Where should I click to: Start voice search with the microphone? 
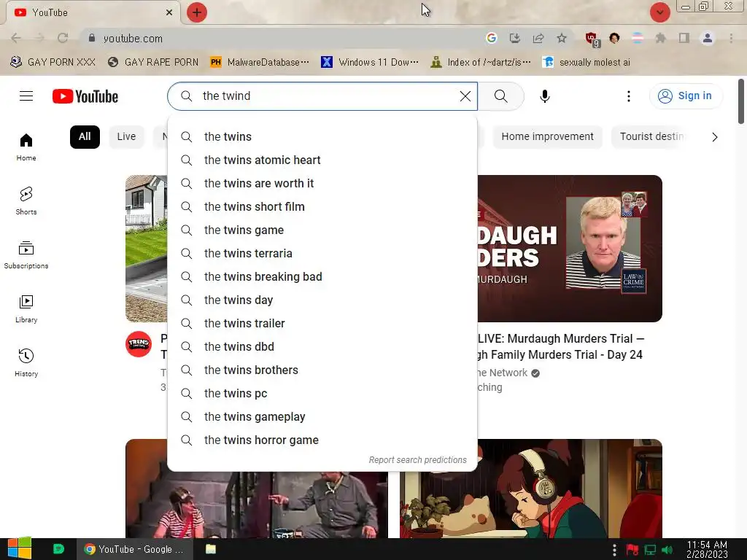(544, 96)
